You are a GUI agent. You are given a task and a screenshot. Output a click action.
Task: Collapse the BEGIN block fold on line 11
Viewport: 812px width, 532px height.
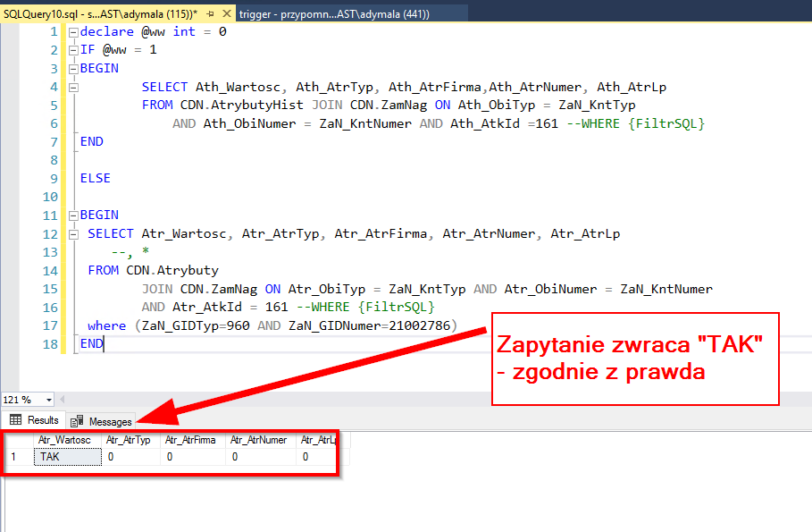[71, 215]
